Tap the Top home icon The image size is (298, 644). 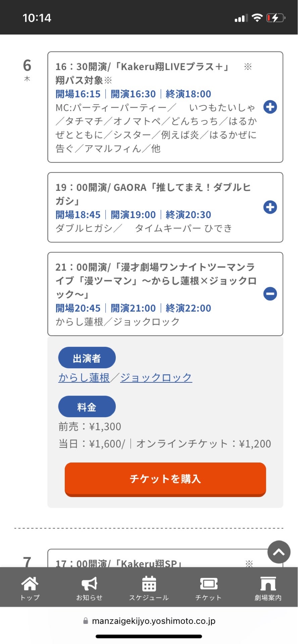coord(30,584)
